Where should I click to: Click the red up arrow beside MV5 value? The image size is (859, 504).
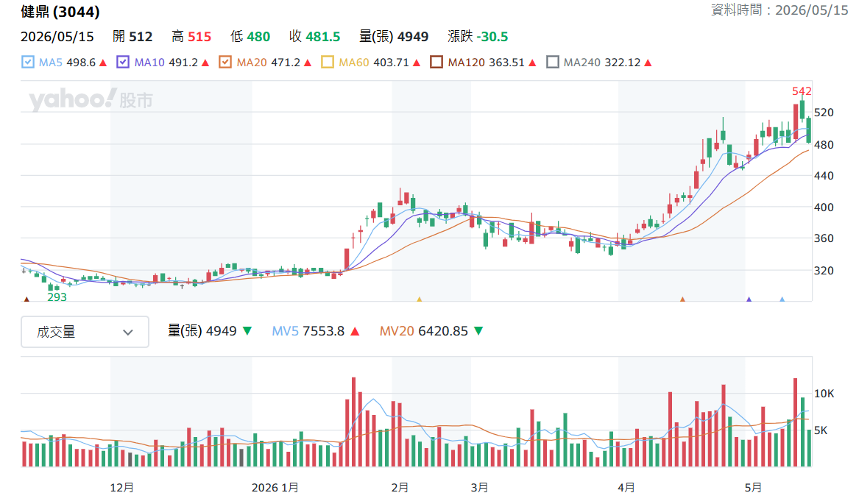point(355,331)
